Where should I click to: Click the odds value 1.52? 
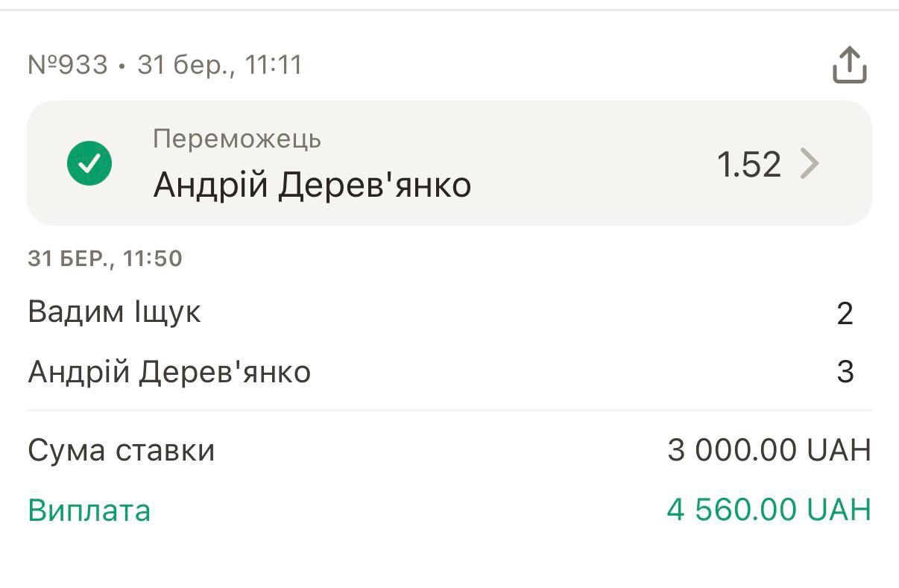point(748,164)
